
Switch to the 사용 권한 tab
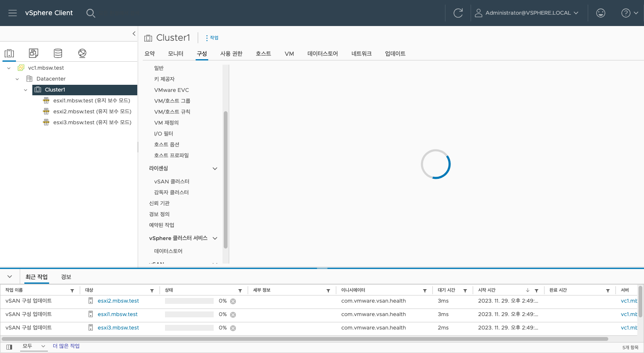coord(231,54)
